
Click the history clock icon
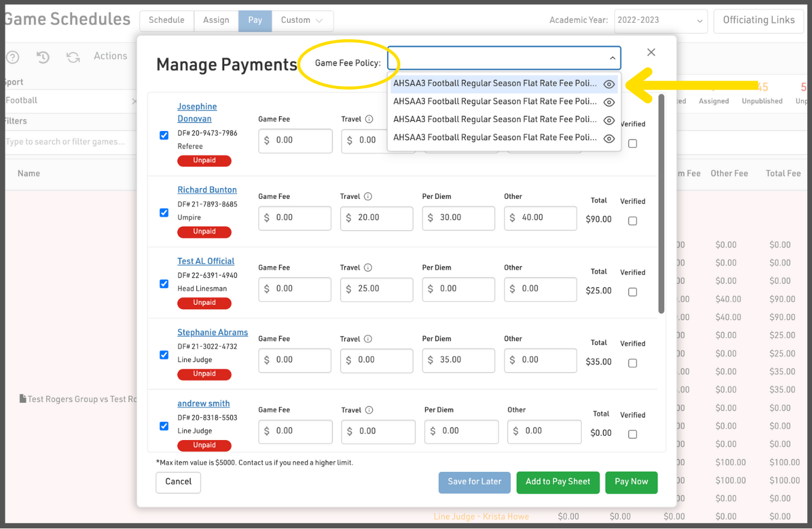click(x=43, y=57)
